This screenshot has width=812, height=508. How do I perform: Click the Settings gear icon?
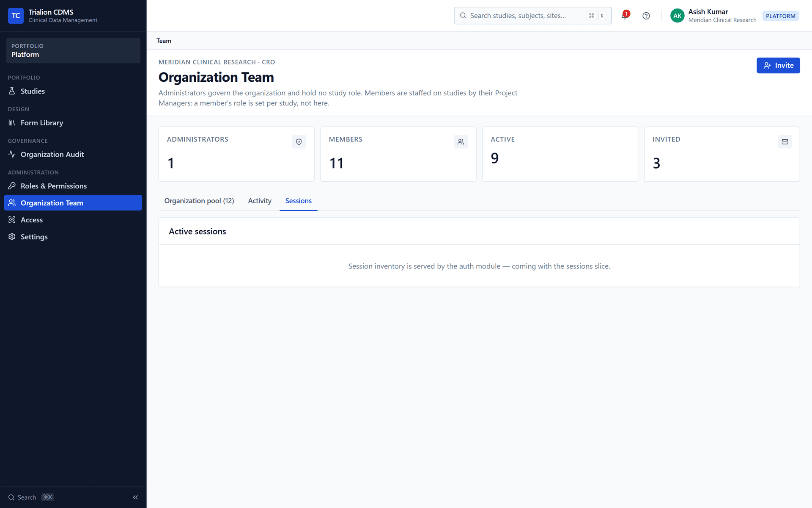[x=12, y=237]
